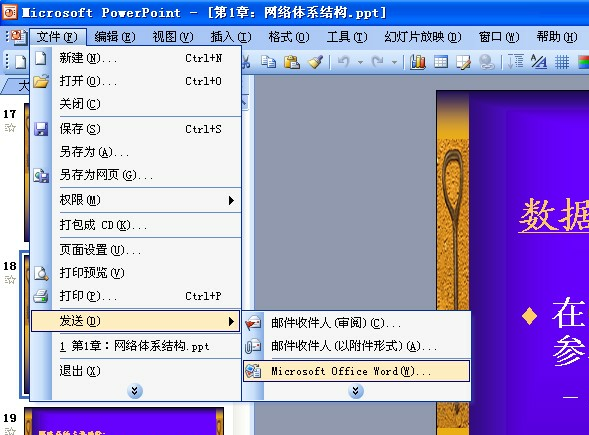Image resolution: width=589 pixels, height=435 pixels.
Task: Open the 插入(I) menu
Action: (231, 37)
